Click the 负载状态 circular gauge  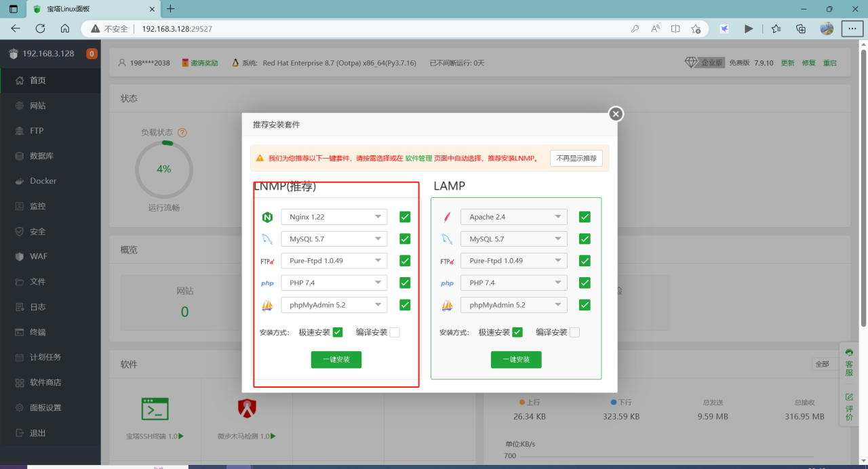[x=163, y=169]
